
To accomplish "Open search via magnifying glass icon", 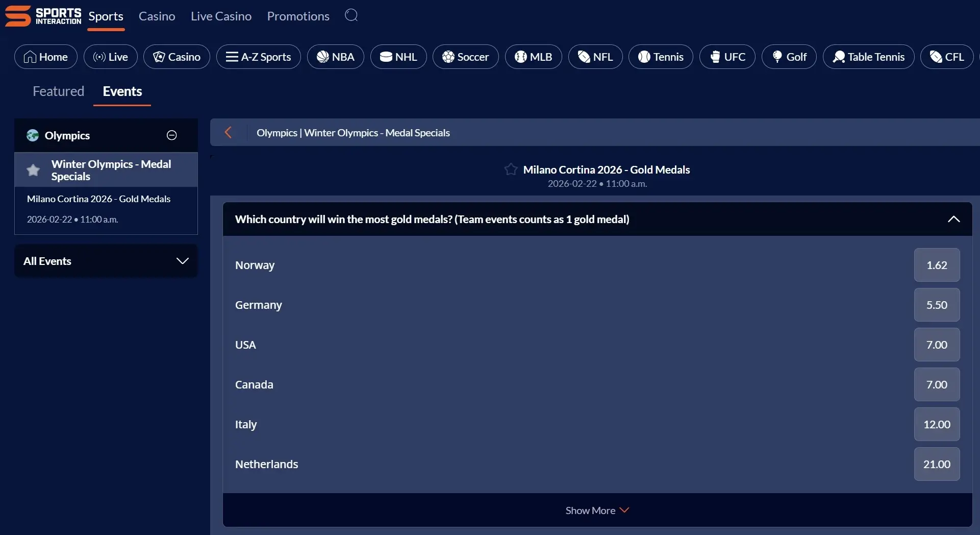I will [351, 15].
